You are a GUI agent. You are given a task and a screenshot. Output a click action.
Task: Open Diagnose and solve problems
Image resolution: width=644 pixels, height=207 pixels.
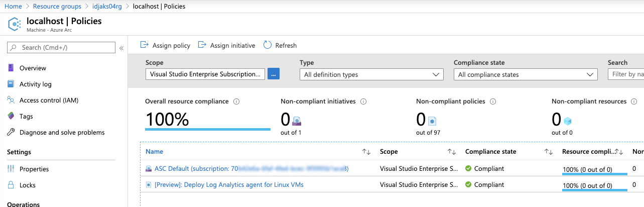[x=62, y=132]
